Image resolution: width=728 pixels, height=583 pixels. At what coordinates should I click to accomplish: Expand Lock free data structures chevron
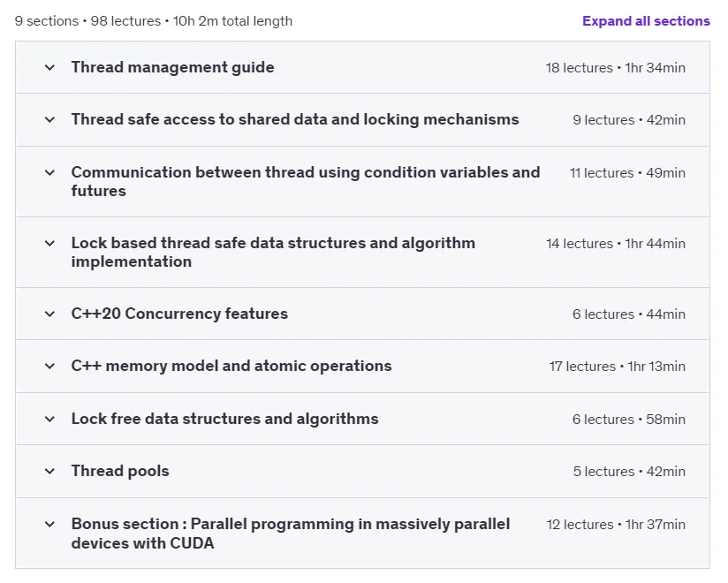(49, 420)
